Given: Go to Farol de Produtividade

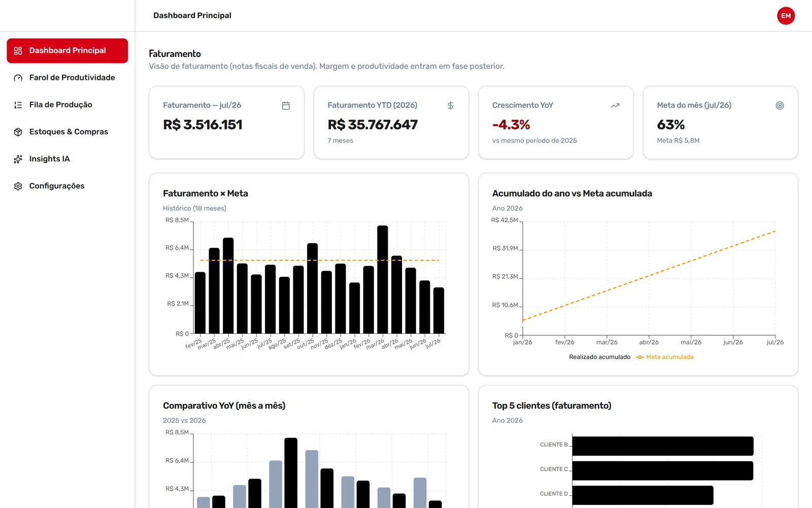Looking at the screenshot, I should point(67,78).
